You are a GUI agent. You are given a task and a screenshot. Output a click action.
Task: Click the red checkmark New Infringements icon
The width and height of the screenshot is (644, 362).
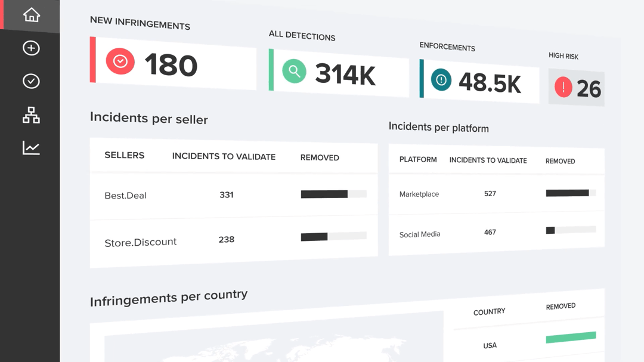(x=120, y=61)
